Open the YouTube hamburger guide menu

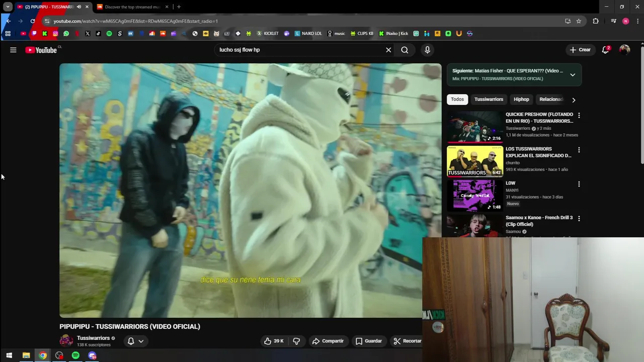pyautogui.click(x=13, y=50)
